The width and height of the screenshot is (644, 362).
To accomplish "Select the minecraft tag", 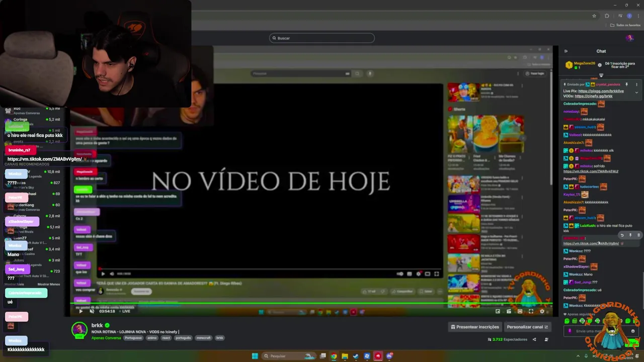I will [204, 338].
